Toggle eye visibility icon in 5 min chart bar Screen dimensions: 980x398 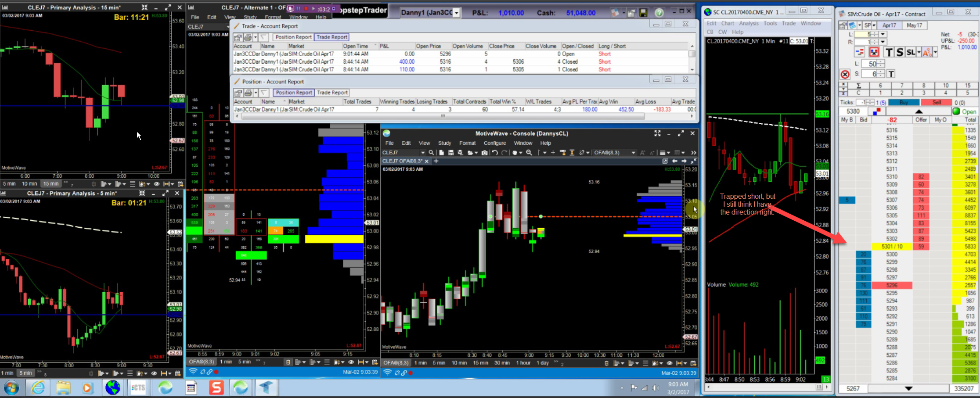coord(154,373)
